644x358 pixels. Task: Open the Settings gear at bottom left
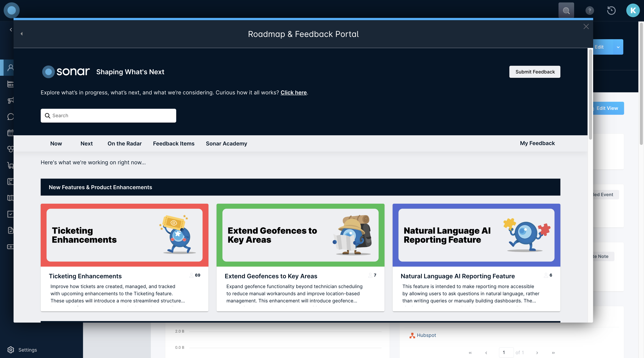pyautogui.click(x=11, y=350)
